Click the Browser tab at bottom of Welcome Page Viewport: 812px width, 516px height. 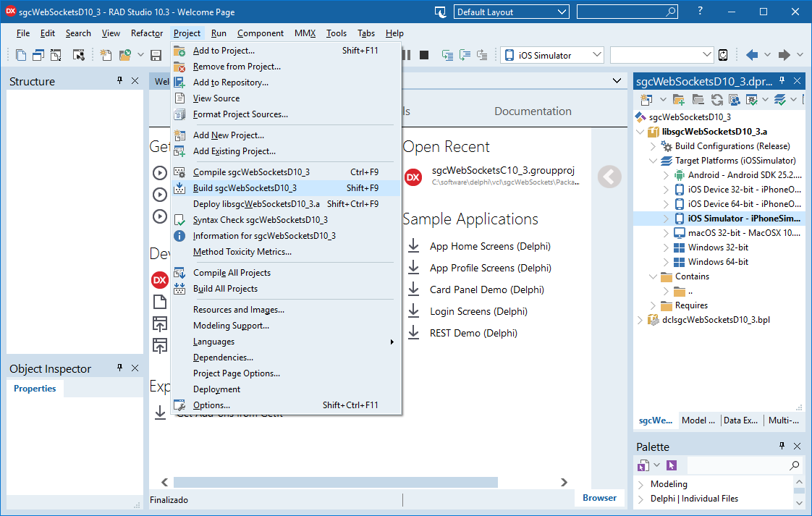pyautogui.click(x=599, y=498)
